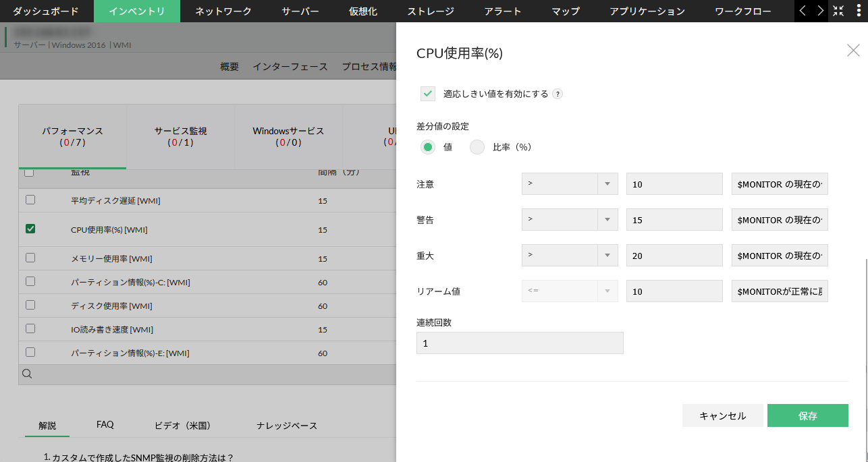Click the search magnifier below the monitor list
Image resolution: width=868 pixels, height=462 pixels.
tap(27, 374)
